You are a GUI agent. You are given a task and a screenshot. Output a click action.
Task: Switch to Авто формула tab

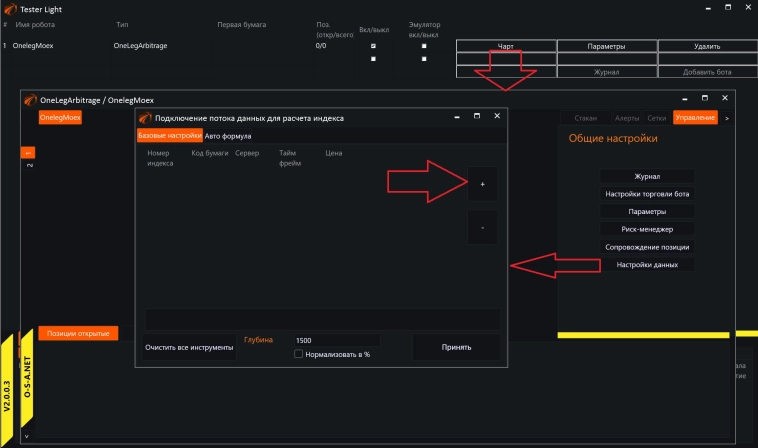[228, 136]
